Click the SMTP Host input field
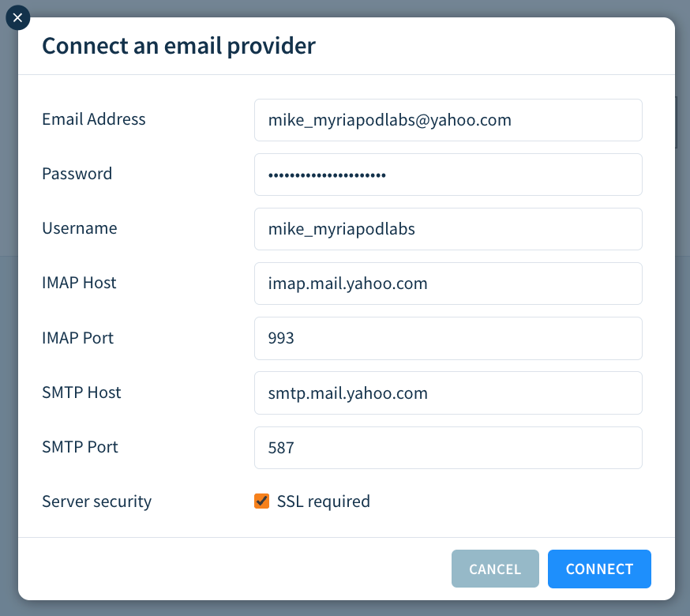Image resolution: width=690 pixels, height=616 pixels. [448, 393]
